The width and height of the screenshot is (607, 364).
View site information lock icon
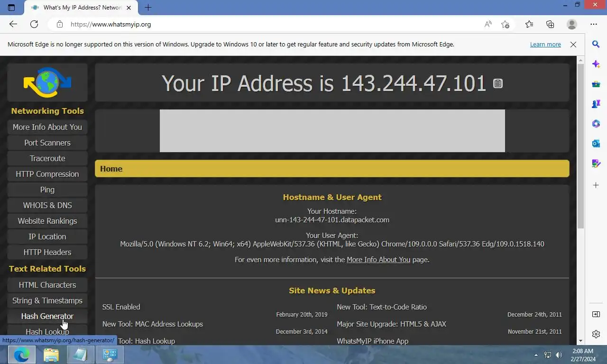point(59,24)
